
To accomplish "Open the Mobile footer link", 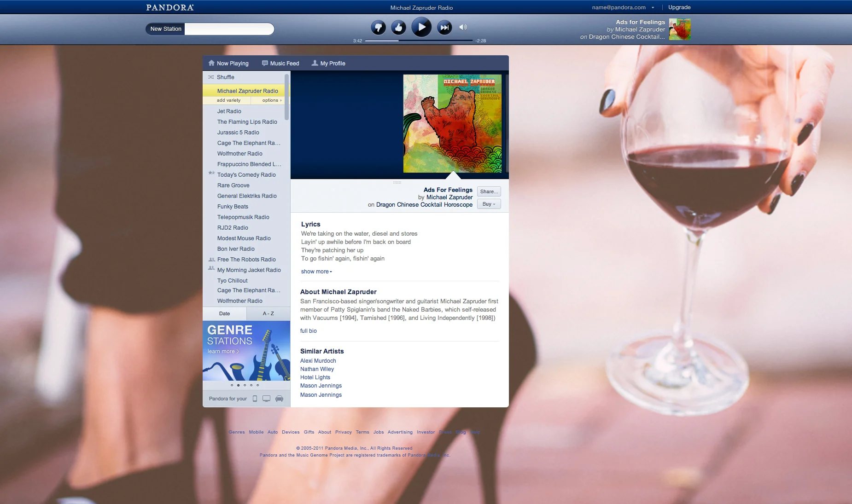I will [256, 432].
